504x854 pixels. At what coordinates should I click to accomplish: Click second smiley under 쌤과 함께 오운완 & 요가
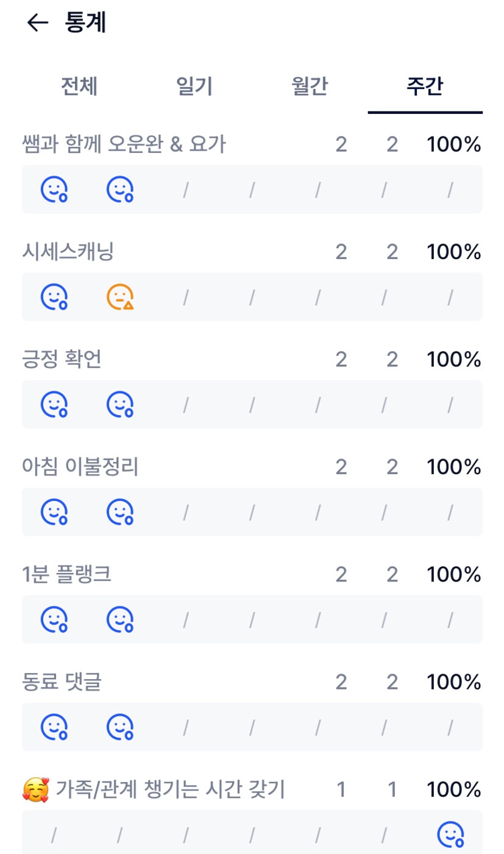(x=120, y=190)
